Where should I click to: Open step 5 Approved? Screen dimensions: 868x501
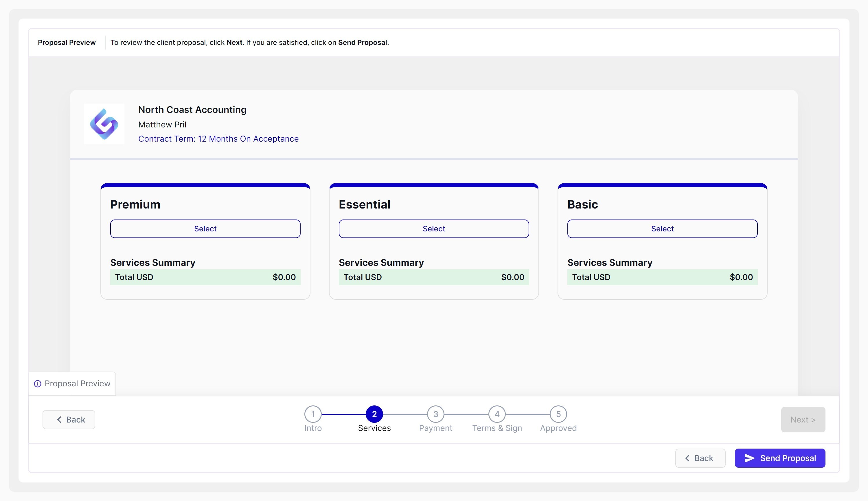[x=558, y=414]
